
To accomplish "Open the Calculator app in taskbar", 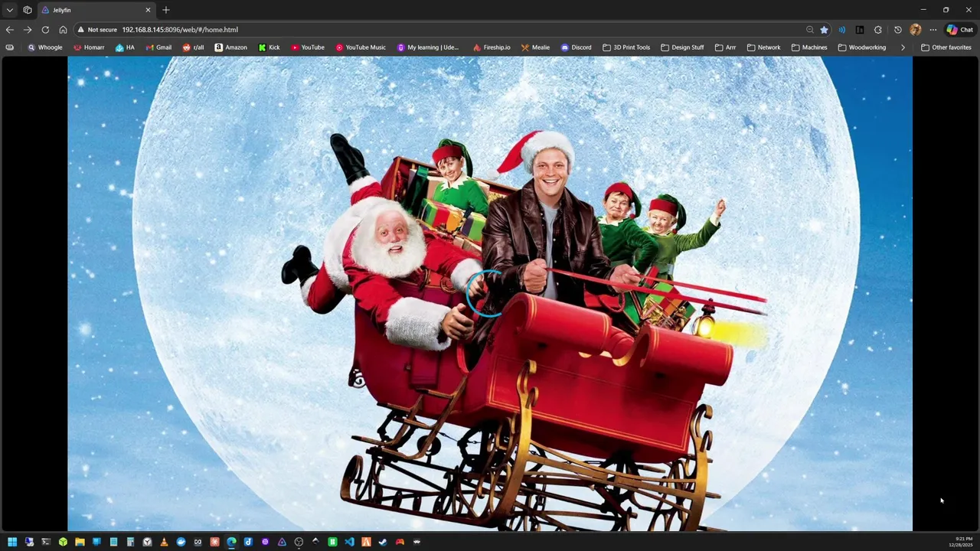I will tap(130, 542).
